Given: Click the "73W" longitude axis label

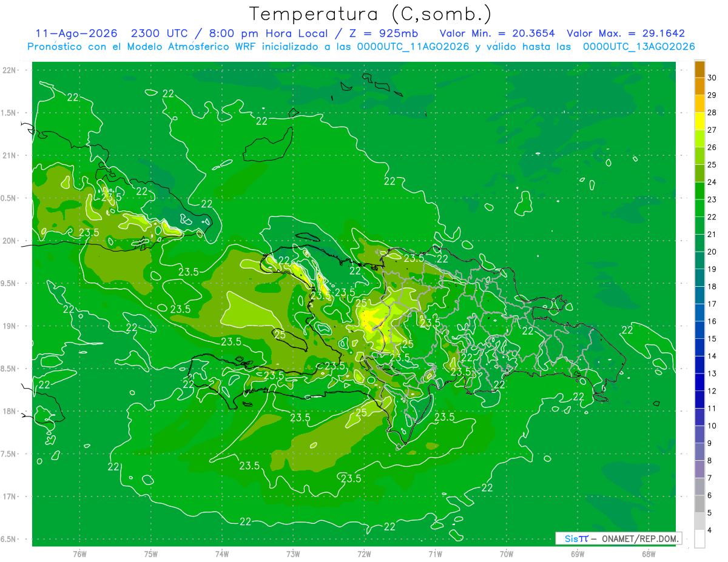Looking at the screenshot, I should click(293, 554).
